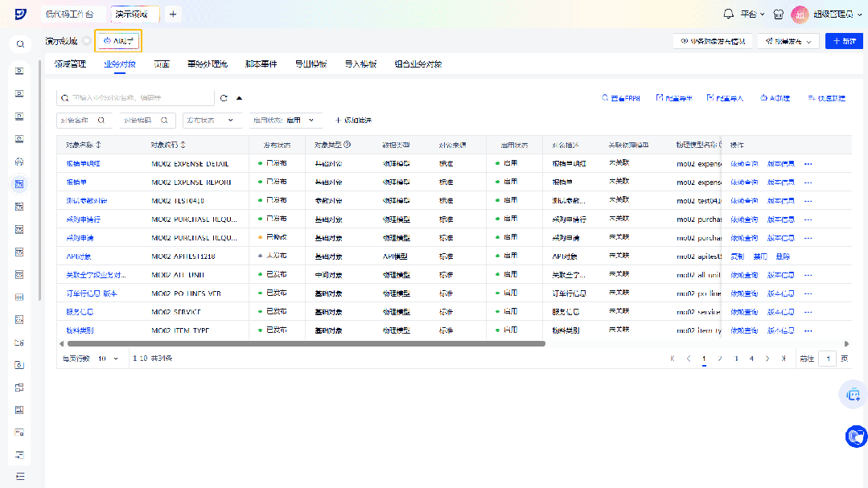
Task: Toggle sort order on 对象名称 column
Action: (x=99, y=146)
